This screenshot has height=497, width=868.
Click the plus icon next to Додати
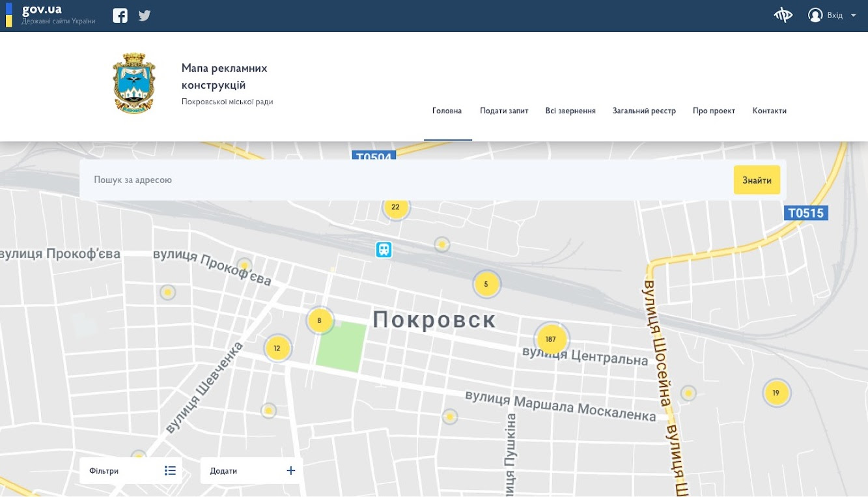tap(291, 470)
